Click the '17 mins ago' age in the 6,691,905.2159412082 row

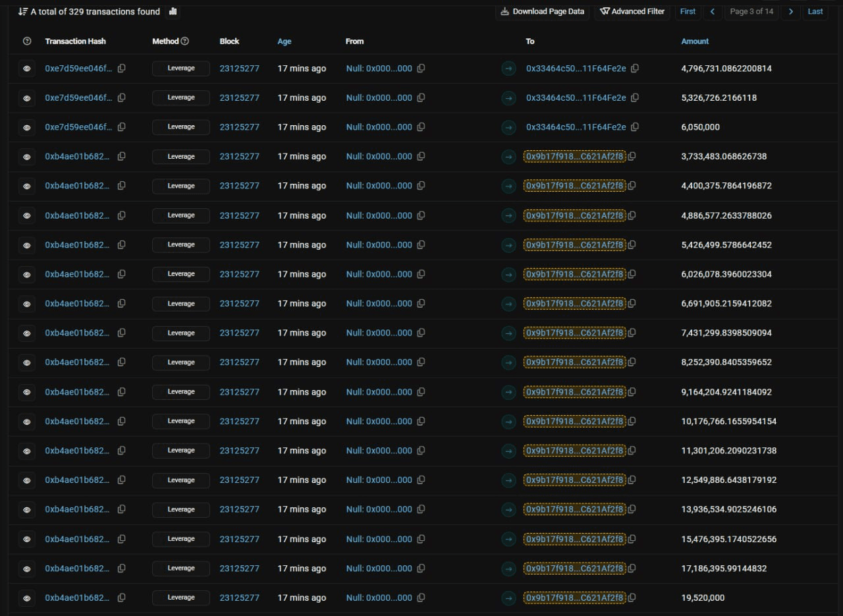[302, 304]
